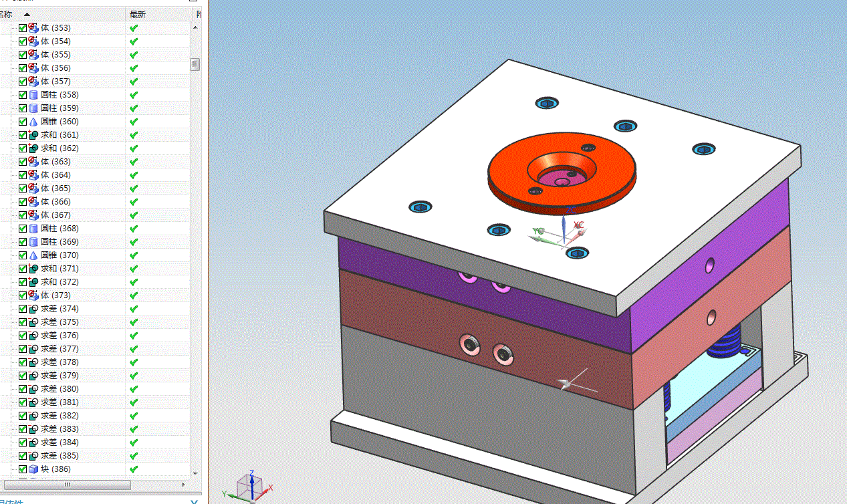Click the block icon of 块 (386)
Screen dimensions: 847x504
coord(33,469)
